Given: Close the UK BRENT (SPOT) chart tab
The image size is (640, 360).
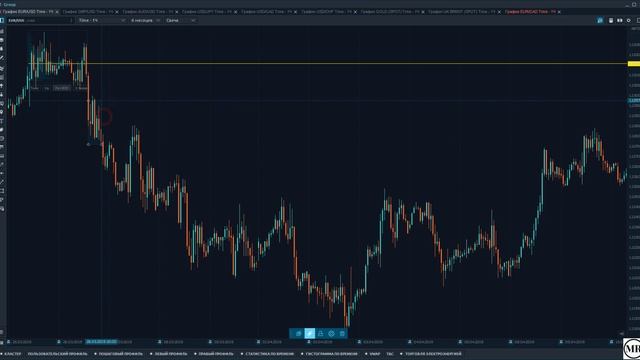Looking at the screenshot, I should (499, 12).
